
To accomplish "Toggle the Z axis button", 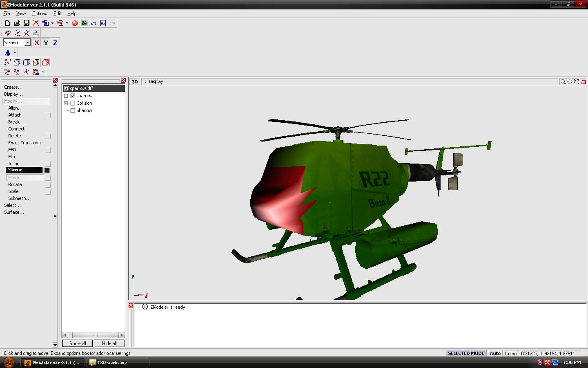I will click(55, 43).
